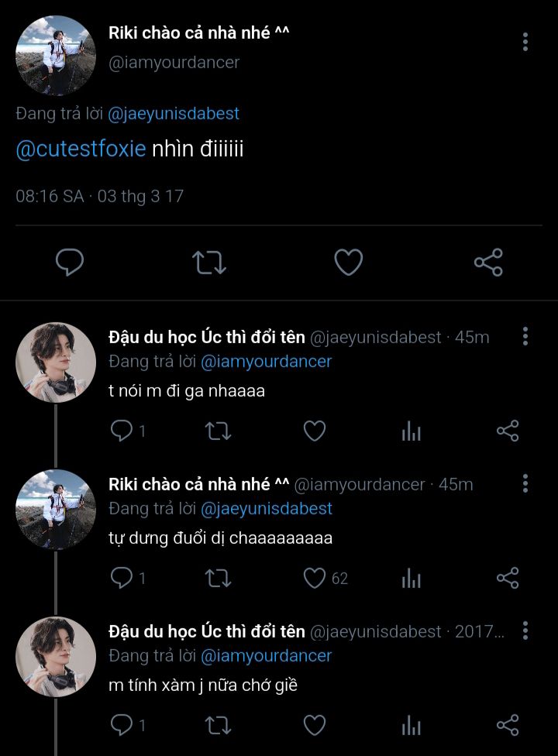Retweet the main tweet "nhìn điiiiii"
Viewport: 558px width, 756px height.
pyautogui.click(x=209, y=263)
